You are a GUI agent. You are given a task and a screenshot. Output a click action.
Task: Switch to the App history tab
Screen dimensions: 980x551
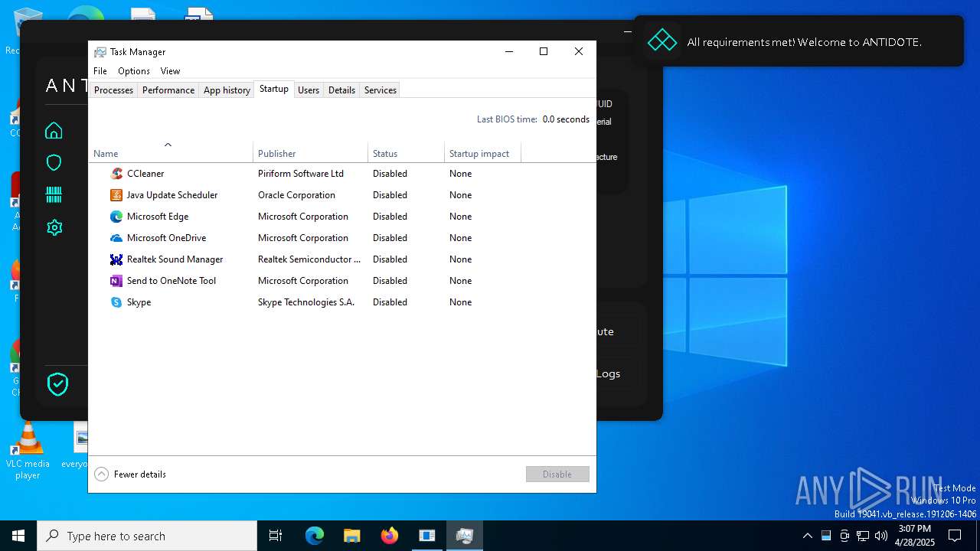coord(227,90)
